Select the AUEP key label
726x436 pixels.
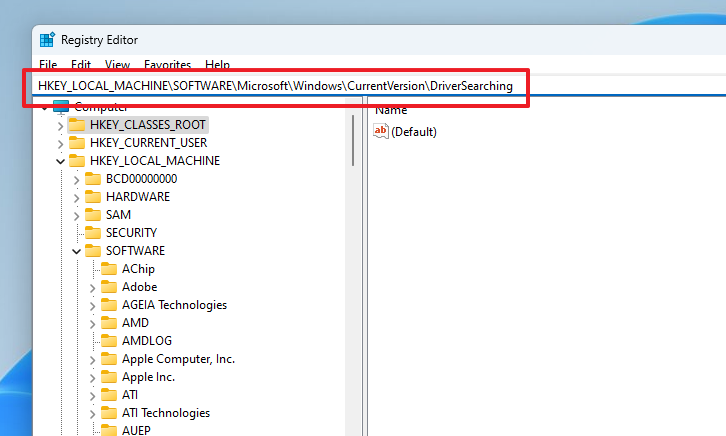136,430
